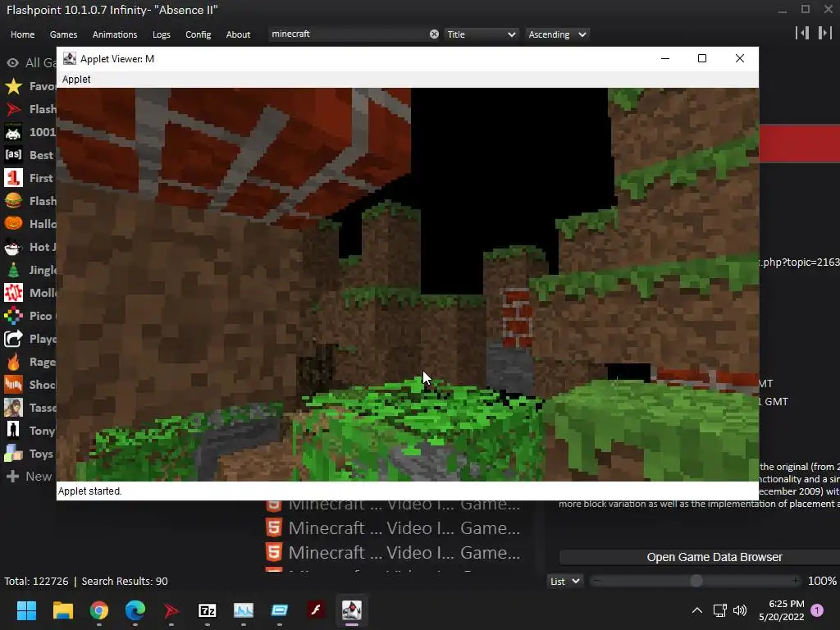Select the Playe playlist share-arrow icon
This screenshot has width=840, height=630.
click(13, 339)
